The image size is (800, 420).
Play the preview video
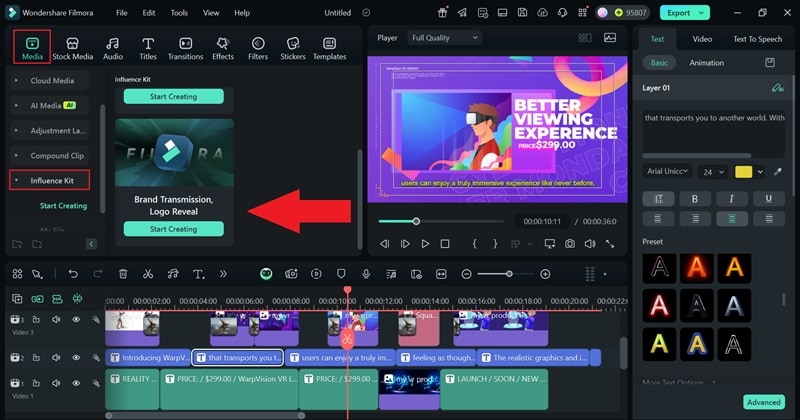[x=425, y=244]
